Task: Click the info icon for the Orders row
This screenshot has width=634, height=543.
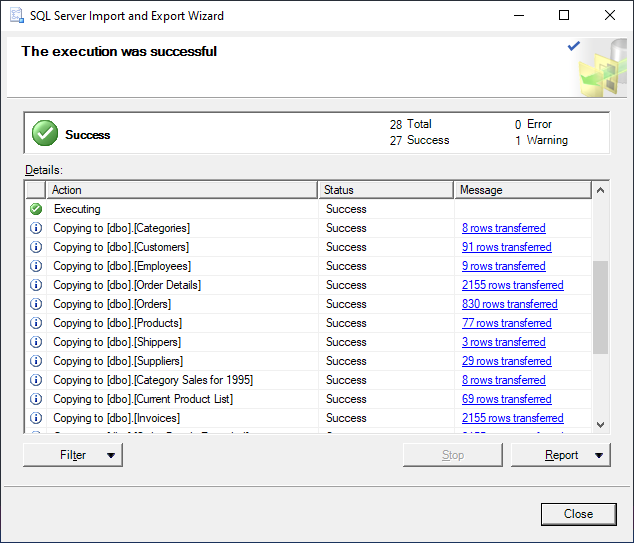Action: (x=36, y=304)
